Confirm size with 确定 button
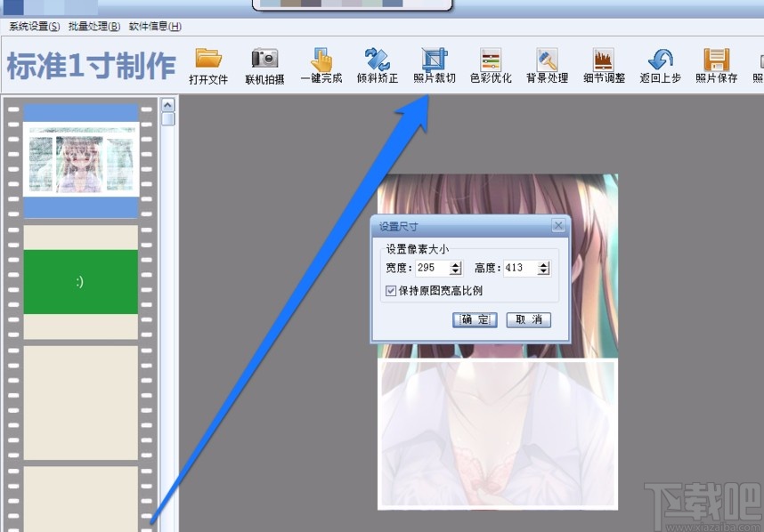 click(475, 319)
